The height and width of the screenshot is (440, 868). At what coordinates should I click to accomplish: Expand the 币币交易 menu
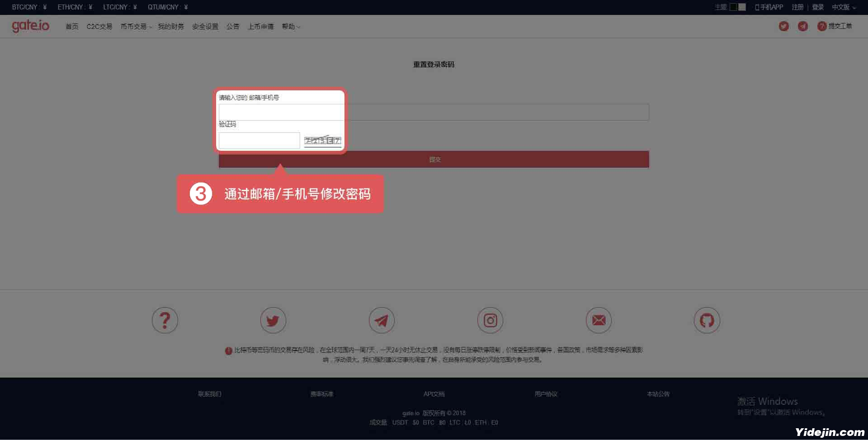[x=136, y=27]
